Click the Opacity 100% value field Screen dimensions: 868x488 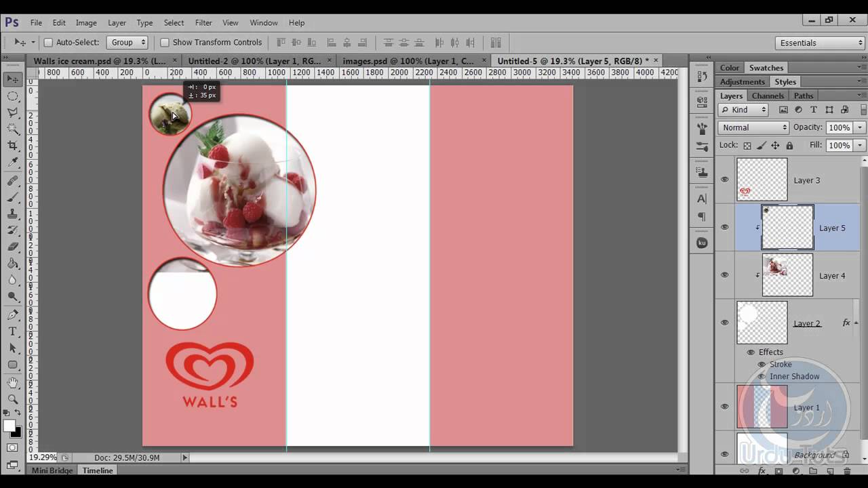click(x=840, y=127)
